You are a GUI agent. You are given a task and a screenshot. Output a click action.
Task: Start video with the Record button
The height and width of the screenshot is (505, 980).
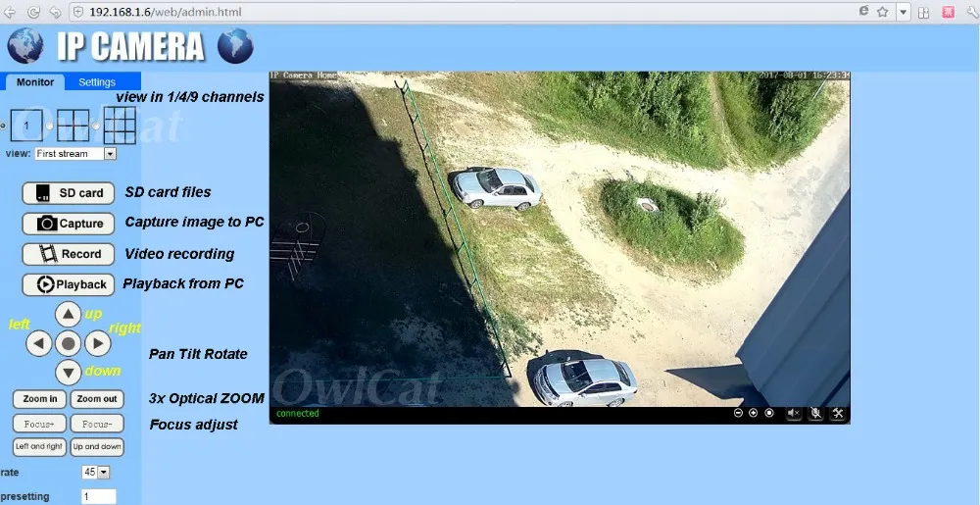pyautogui.click(x=69, y=254)
